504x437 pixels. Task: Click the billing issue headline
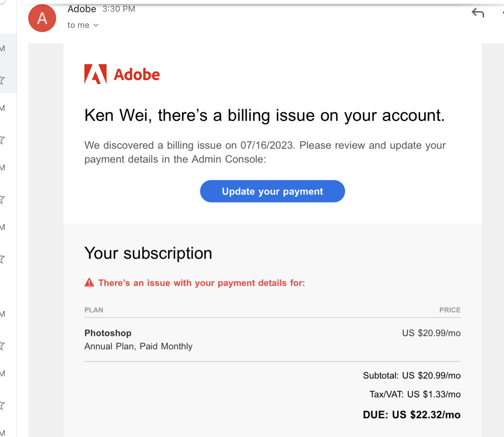(264, 115)
